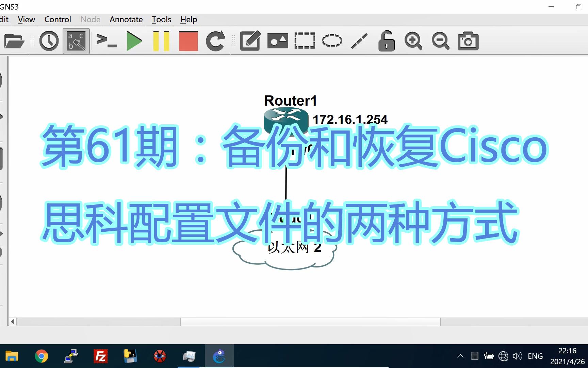Switch ENG input language indicator

coord(535,356)
